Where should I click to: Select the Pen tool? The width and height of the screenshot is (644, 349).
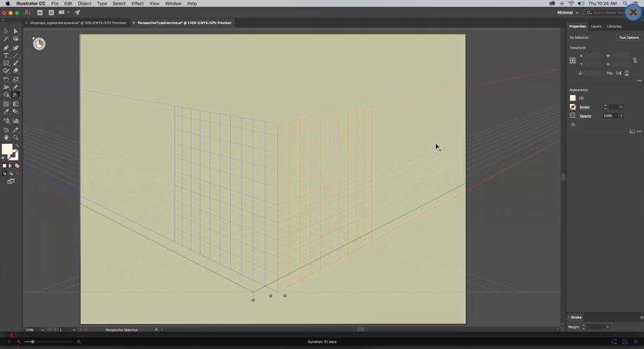6,48
